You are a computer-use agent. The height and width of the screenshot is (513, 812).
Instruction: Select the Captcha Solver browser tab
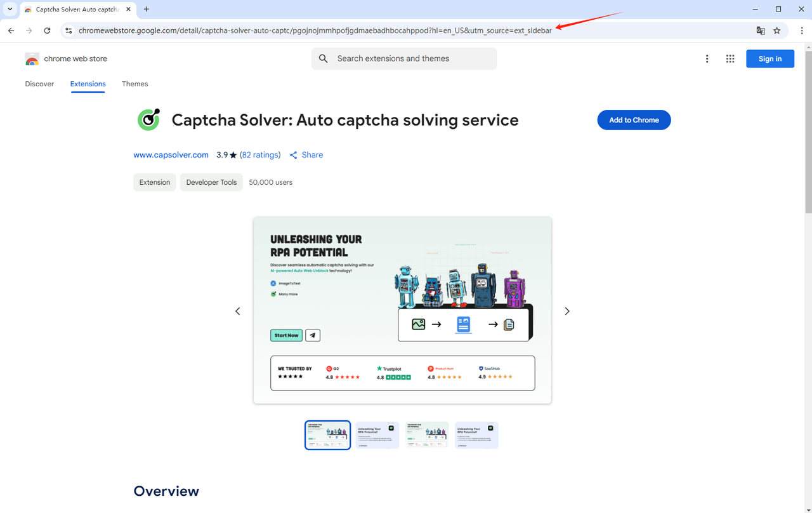tap(79, 10)
